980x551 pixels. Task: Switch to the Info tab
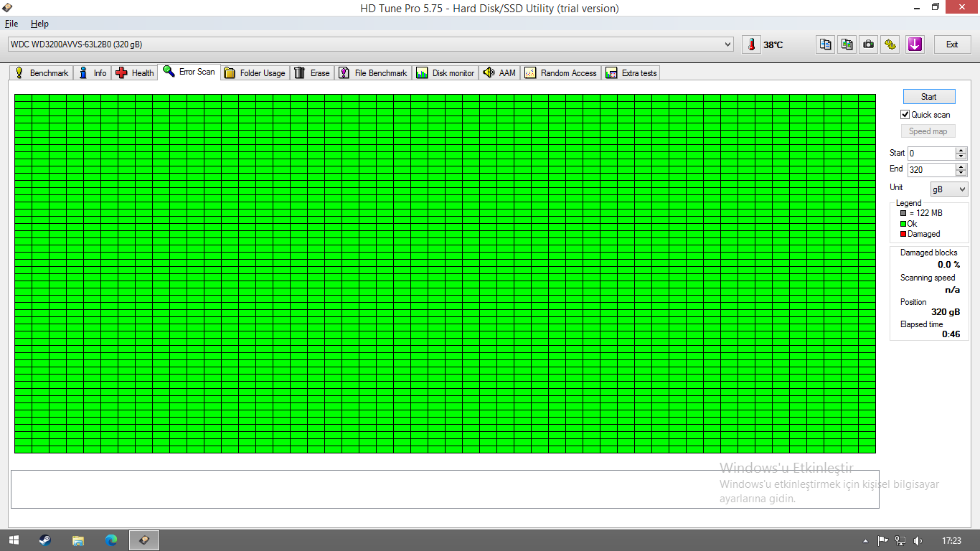point(93,72)
